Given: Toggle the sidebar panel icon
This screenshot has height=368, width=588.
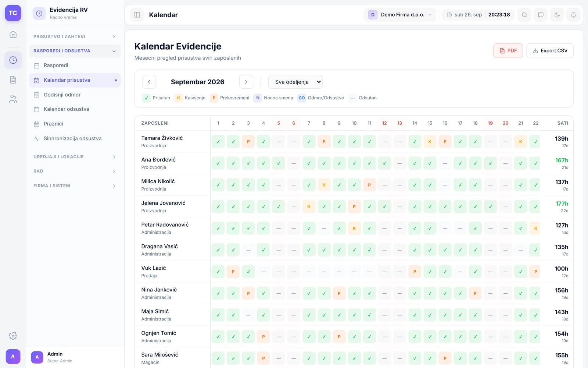Looking at the screenshot, I should pos(137,15).
